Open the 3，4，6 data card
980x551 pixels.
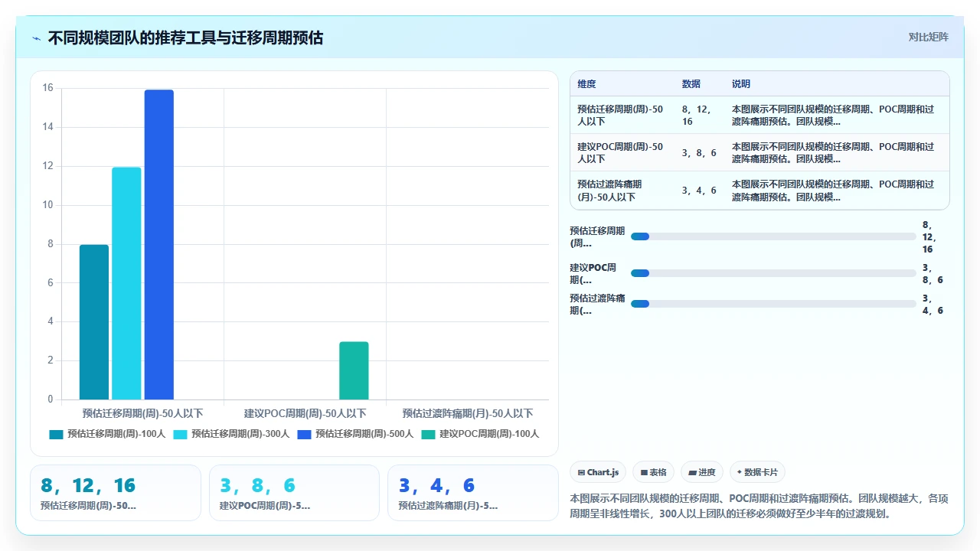point(473,493)
